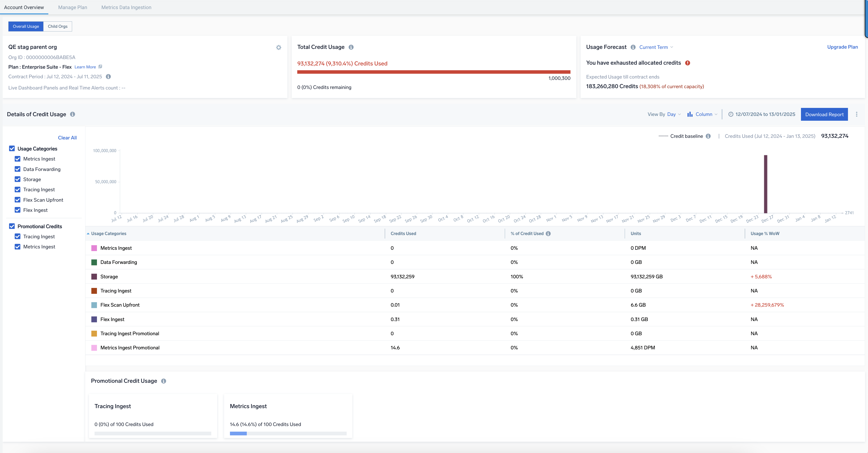
Task: Click the '+ 5,688%' Storage WoW value
Action: [x=761, y=276]
